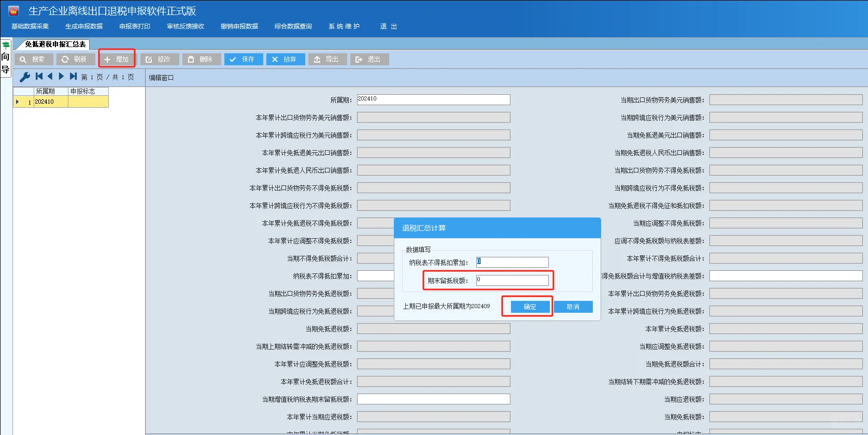Image resolution: width=868 pixels, height=435 pixels.
Task: Go to previous page arrow icon
Action: point(50,76)
